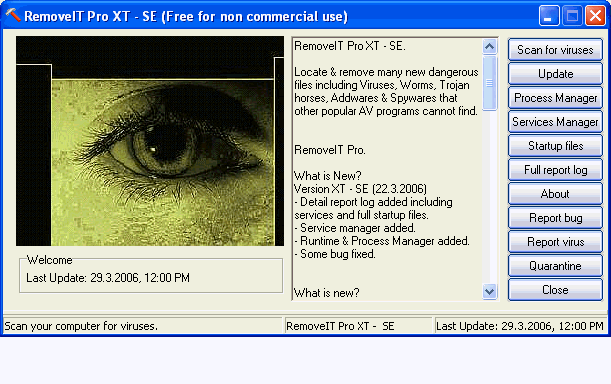Click the scroll down arrow of info text
611x384 pixels.
click(489, 291)
